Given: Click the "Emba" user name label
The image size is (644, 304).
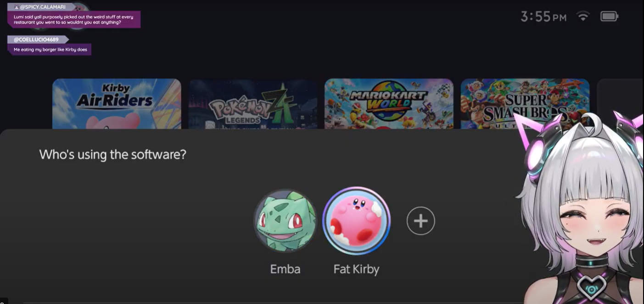Looking at the screenshot, I should [285, 269].
